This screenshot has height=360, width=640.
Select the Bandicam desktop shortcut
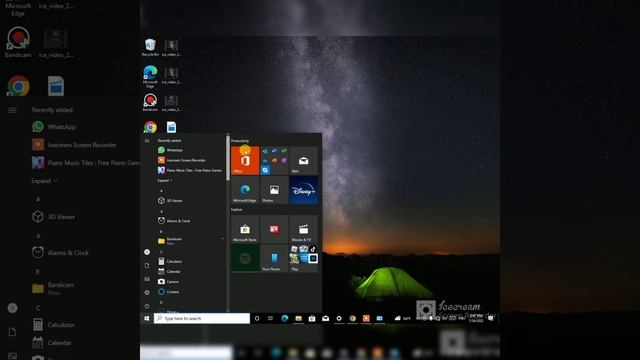[x=150, y=102]
